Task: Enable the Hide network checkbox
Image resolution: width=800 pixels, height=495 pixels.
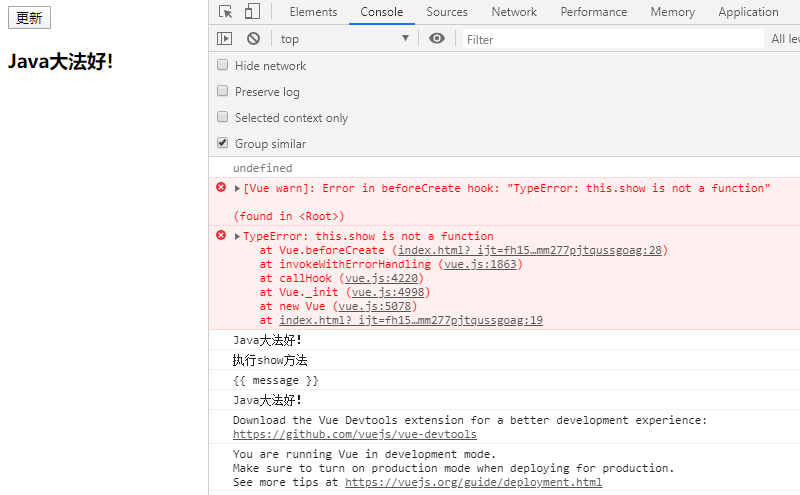Action: pos(223,65)
